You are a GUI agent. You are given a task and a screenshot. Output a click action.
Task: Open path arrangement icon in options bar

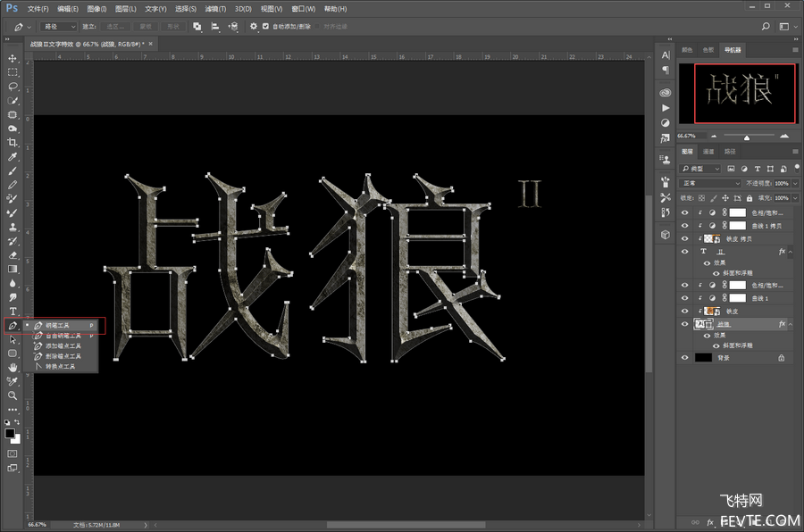233,26
